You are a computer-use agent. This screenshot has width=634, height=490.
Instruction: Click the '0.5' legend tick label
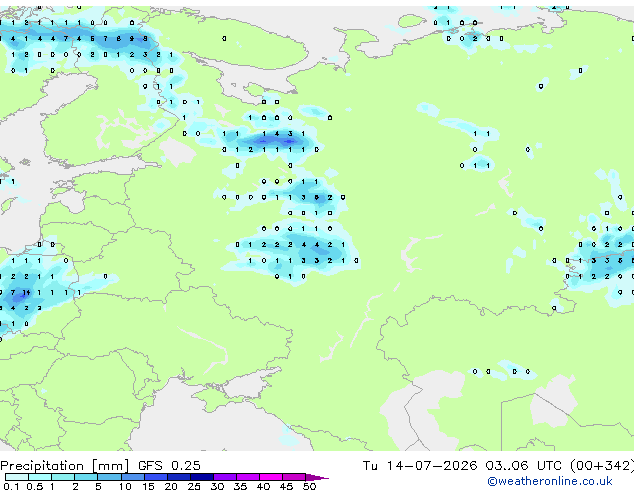click(x=35, y=486)
